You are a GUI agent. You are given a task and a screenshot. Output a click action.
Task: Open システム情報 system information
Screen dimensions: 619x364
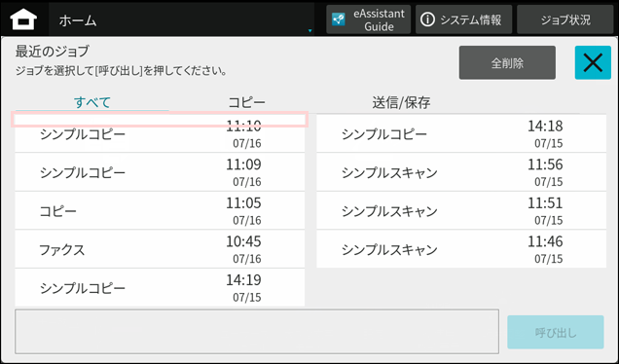pyautogui.click(x=464, y=19)
